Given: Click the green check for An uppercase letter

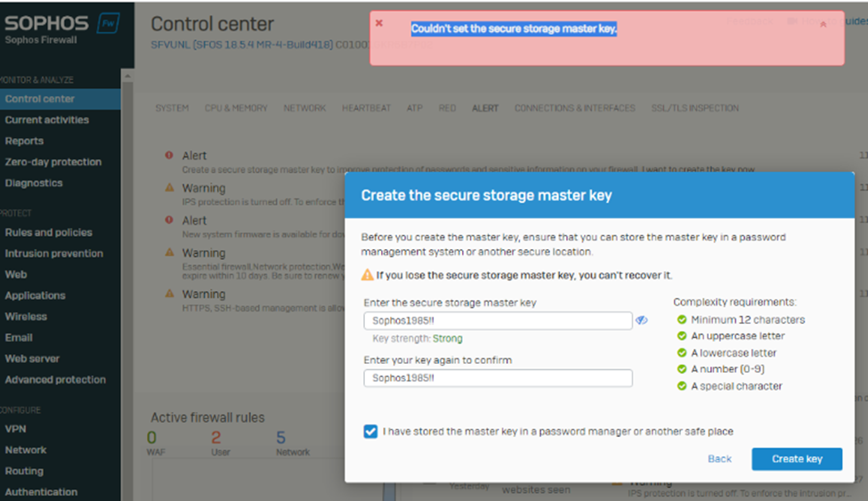Looking at the screenshot, I should point(682,336).
